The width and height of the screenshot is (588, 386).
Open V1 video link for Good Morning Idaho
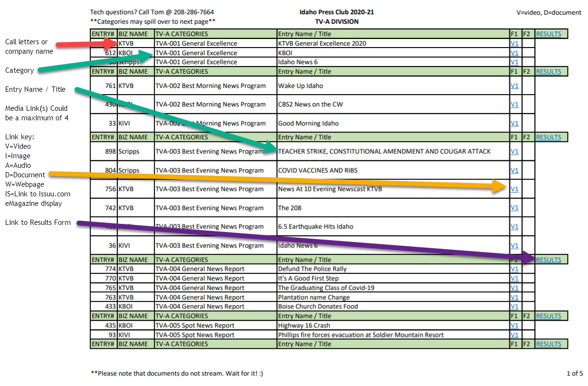514,123
